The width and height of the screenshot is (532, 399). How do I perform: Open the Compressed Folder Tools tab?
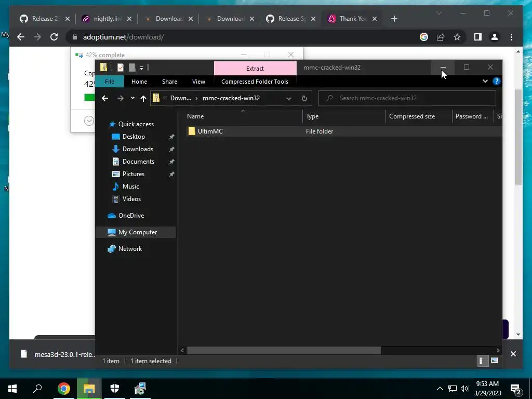click(x=255, y=82)
